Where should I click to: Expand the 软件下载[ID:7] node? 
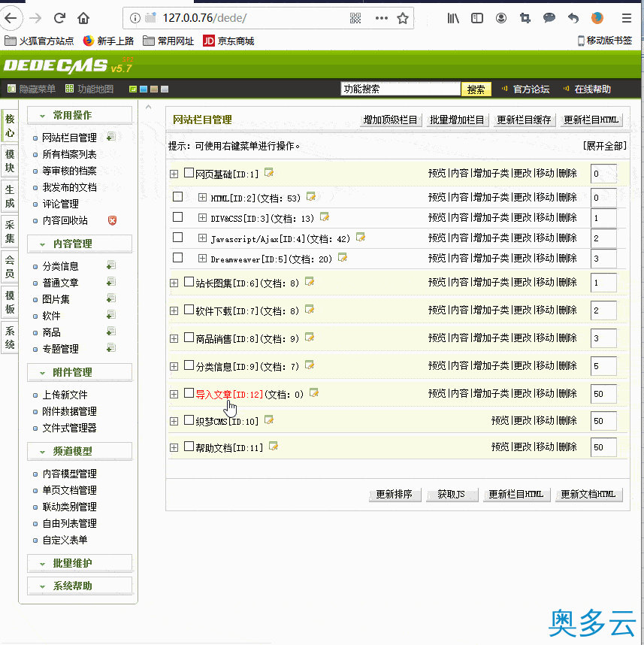[x=174, y=311]
